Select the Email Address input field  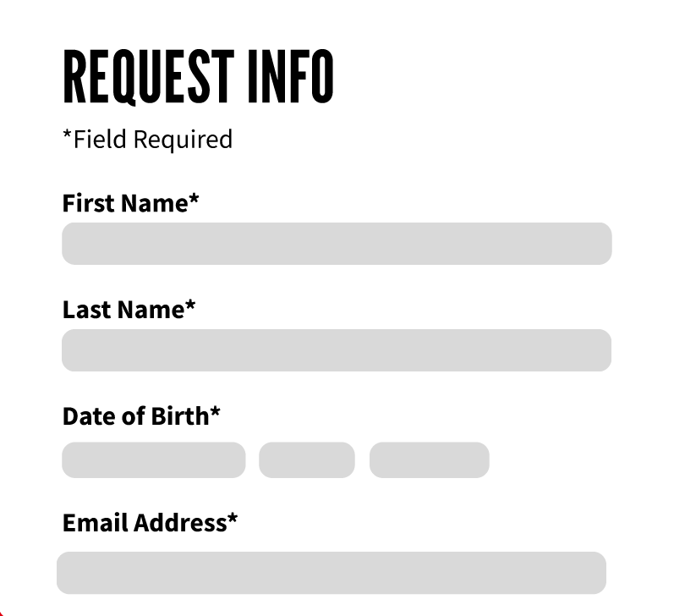tap(332, 573)
